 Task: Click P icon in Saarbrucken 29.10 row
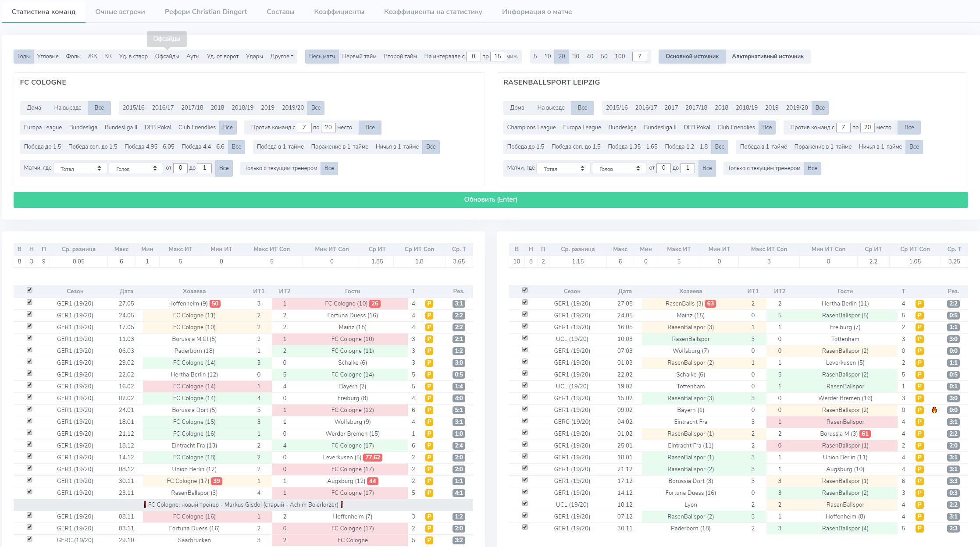(x=429, y=540)
